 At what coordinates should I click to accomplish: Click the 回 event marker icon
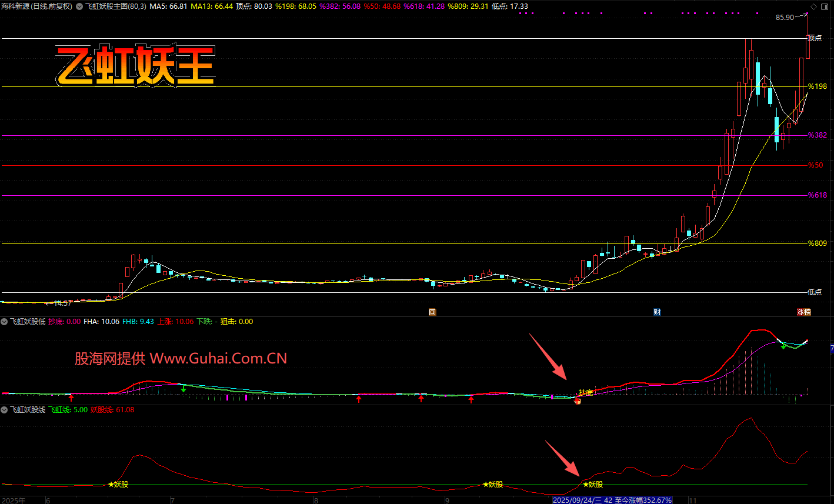point(432,312)
